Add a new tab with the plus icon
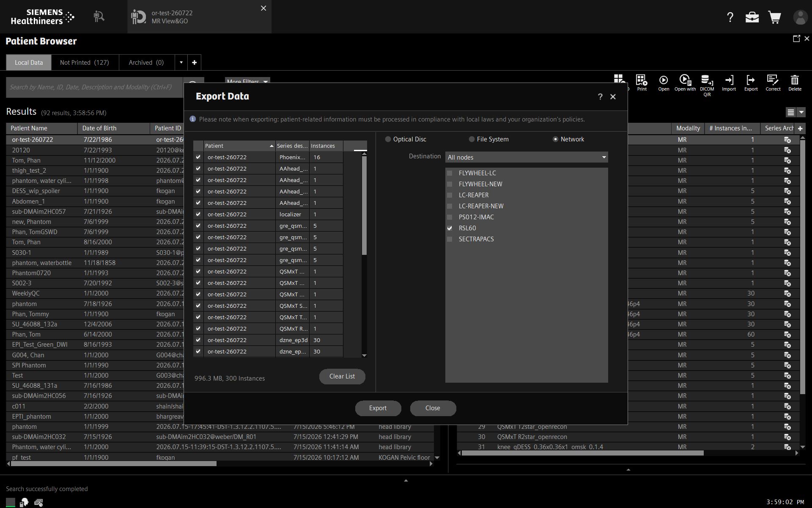Screen dimensions: 812x508 coord(194,63)
